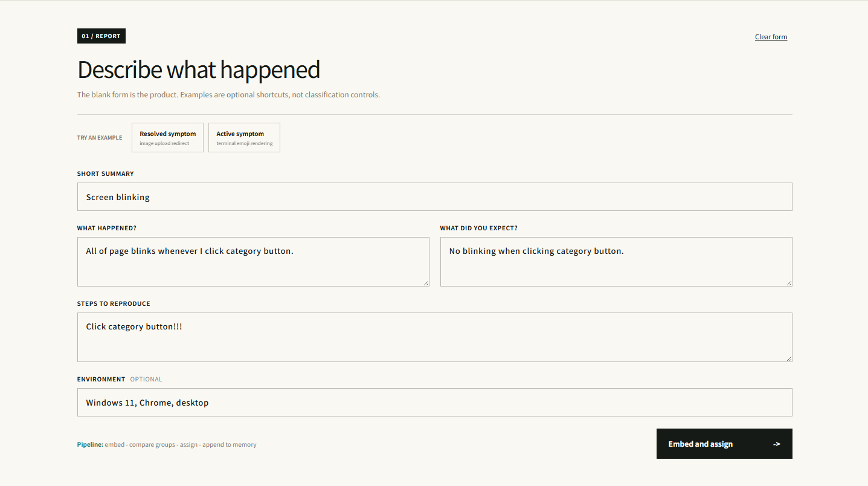This screenshot has width=868, height=486.
Task: Click the Pipeline description text
Action: [x=167, y=445]
